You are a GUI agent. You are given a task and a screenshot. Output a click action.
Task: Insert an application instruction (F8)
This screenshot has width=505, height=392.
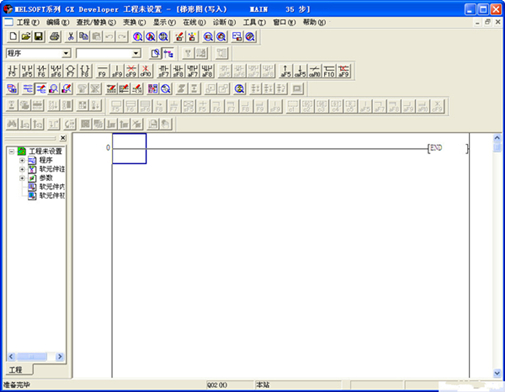(x=85, y=71)
